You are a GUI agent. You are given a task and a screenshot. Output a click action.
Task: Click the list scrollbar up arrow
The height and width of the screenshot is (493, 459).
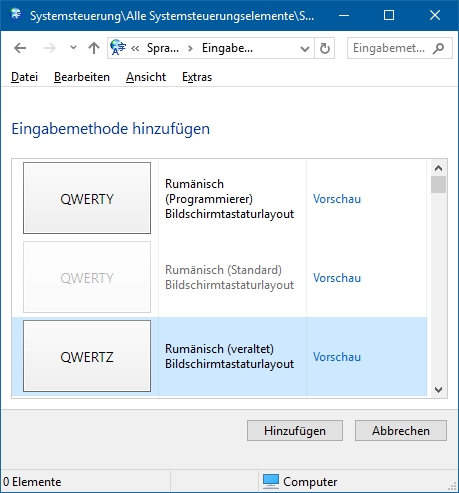438,168
